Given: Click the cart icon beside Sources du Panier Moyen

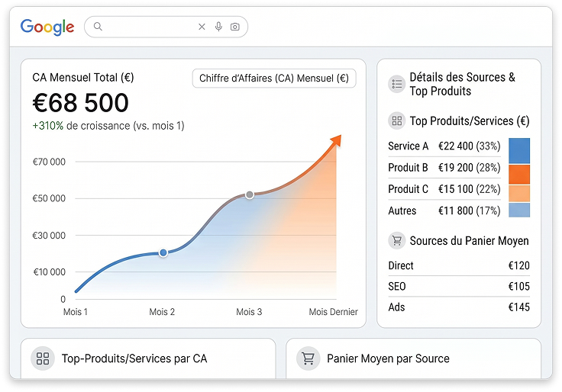Looking at the screenshot, I should (397, 240).
